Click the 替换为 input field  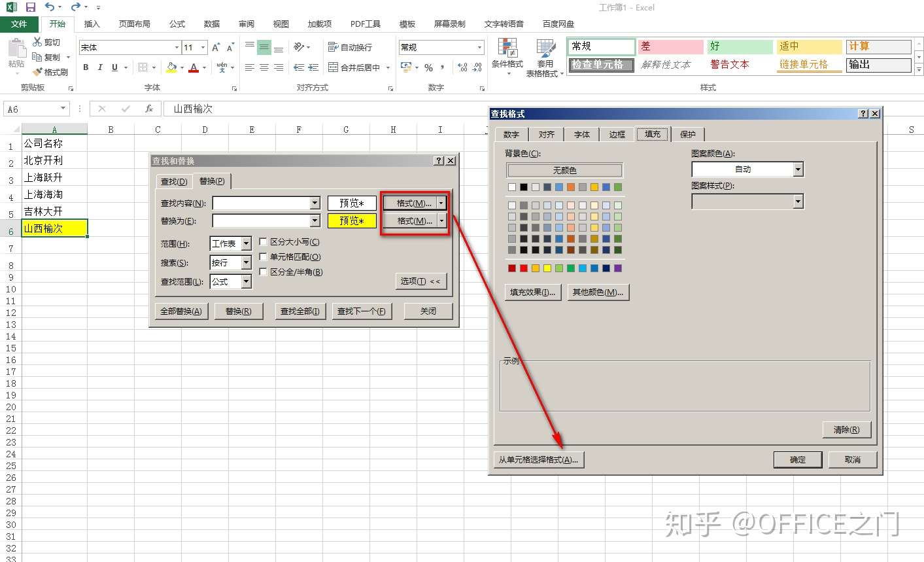click(262, 221)
